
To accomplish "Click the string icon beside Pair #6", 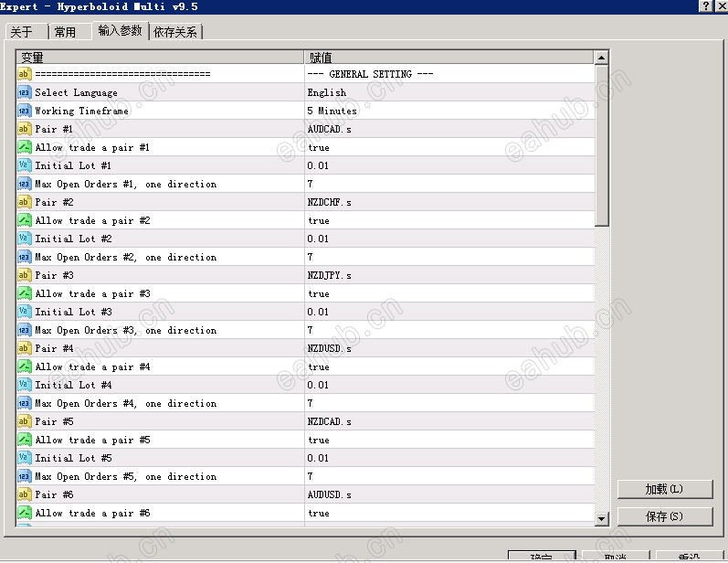I will click(x=24, y=494).
